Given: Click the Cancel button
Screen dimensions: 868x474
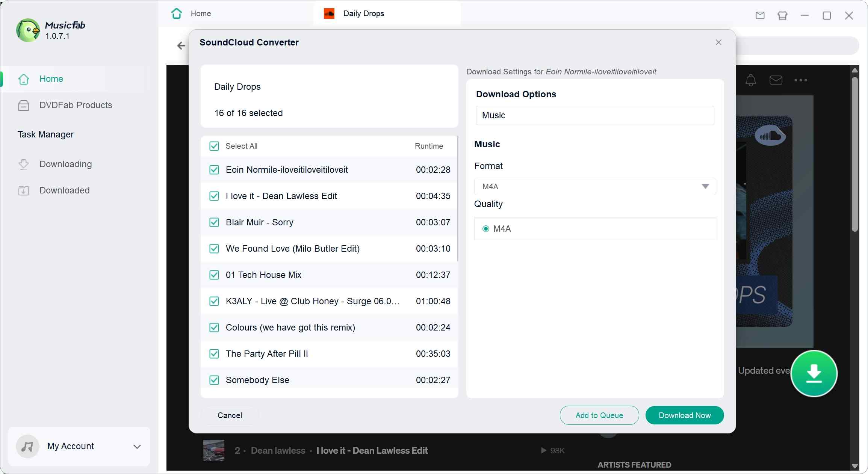Looking at the screenshot, I should [x=230, y=415].
